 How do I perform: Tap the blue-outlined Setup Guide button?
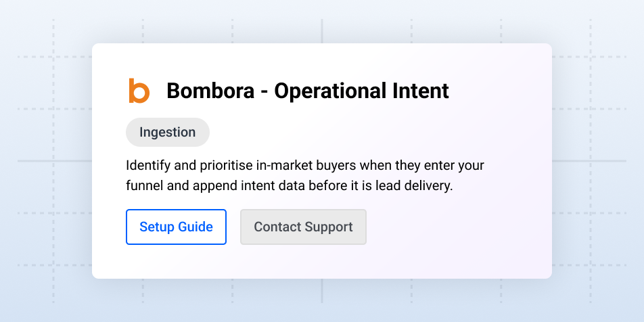coord(176,227)
